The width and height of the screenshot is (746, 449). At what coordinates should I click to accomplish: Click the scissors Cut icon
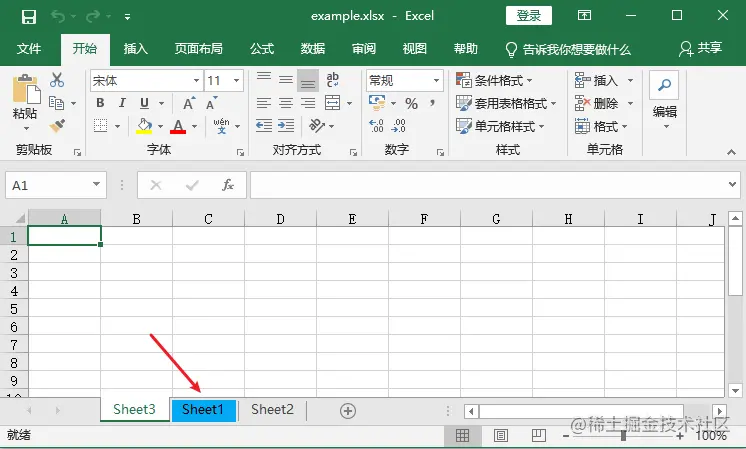coord(57,80)
